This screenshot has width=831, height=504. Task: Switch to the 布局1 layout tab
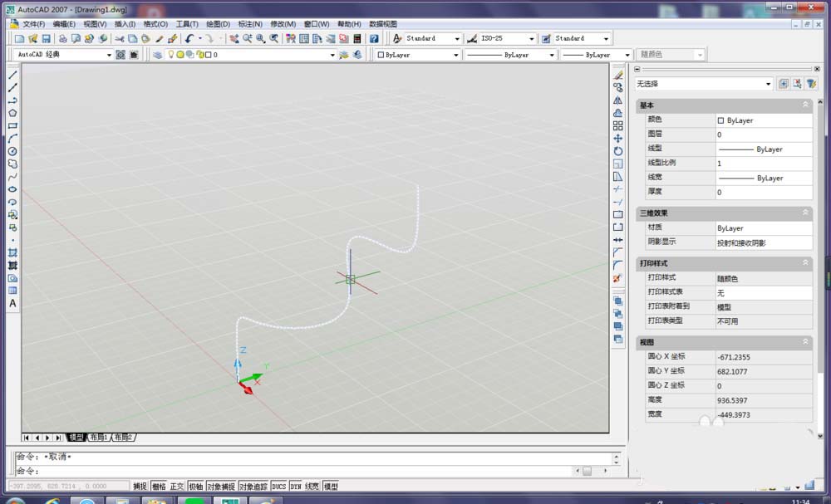click(x=99, y=437)
